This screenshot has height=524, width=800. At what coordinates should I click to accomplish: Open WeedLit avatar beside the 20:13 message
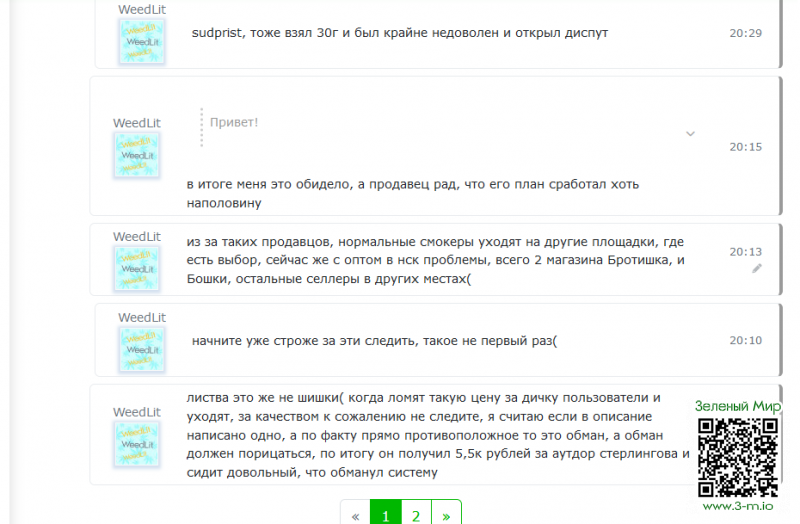pos(136,268)
